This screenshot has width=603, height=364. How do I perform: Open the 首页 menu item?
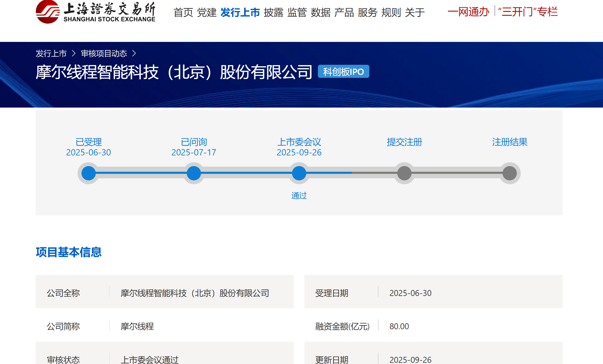(x=183, y=12)
